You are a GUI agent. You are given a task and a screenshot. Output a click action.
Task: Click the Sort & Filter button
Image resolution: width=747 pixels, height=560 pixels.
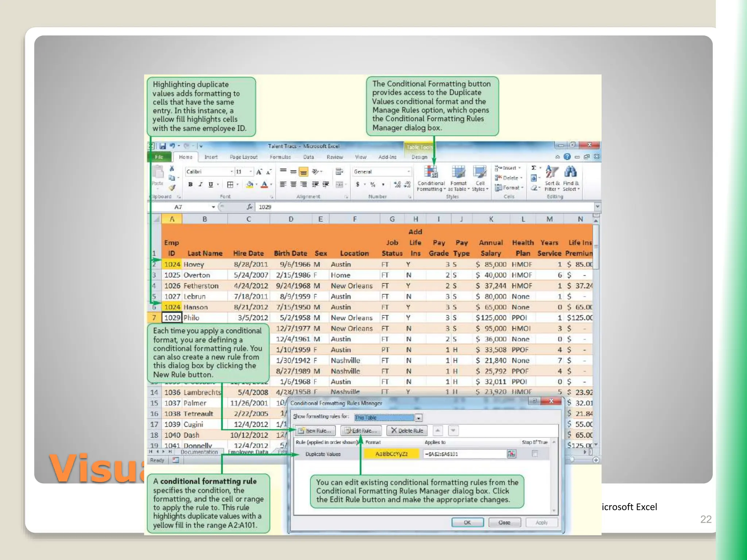pos(552,178)
